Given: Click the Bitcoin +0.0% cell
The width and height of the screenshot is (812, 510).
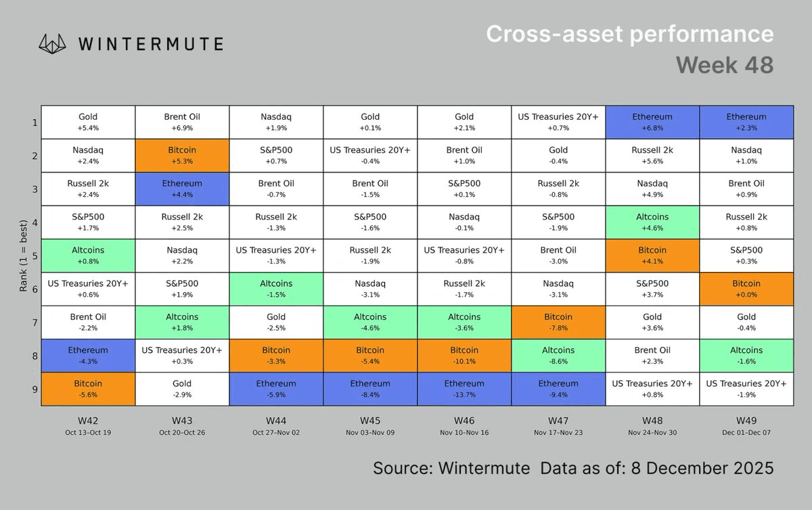Looking at the screenshot, I should pyautogui.click(x=746, y=289).
